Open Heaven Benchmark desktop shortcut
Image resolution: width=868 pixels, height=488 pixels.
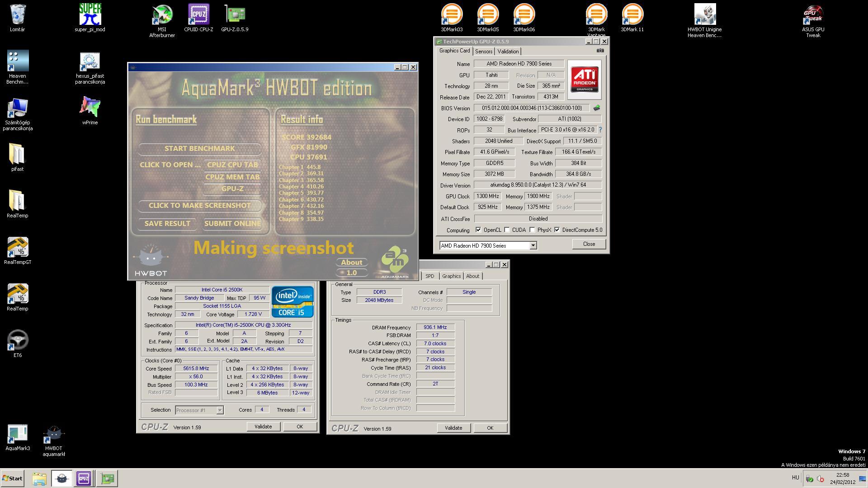(18, 67)
